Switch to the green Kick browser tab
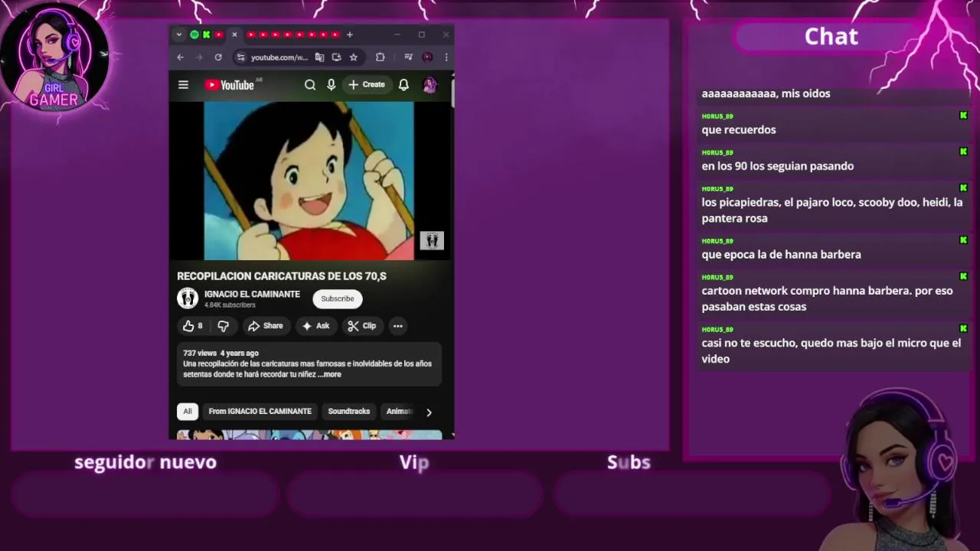 (x=207, y=34)
